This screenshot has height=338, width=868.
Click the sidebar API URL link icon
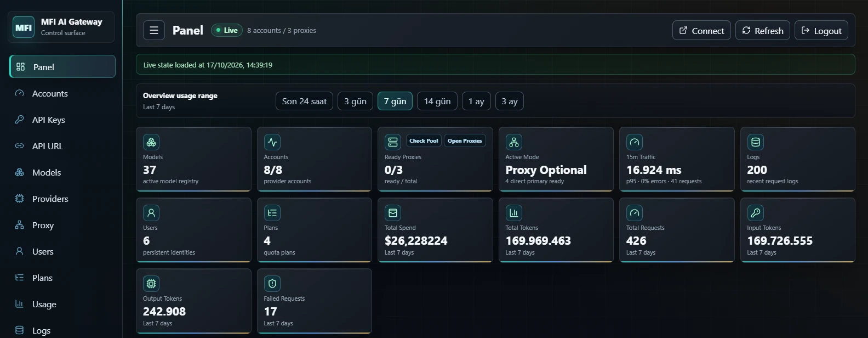19,146
